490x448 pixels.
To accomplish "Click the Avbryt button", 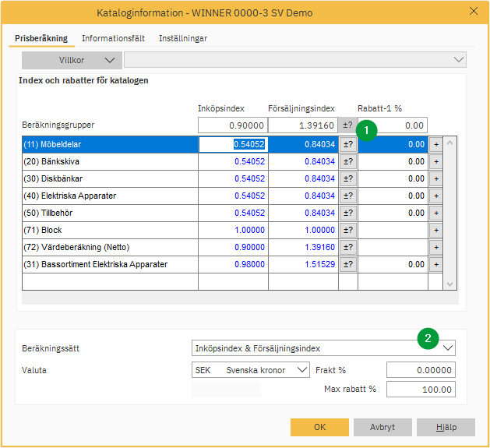I will click(x=382, y=427).
